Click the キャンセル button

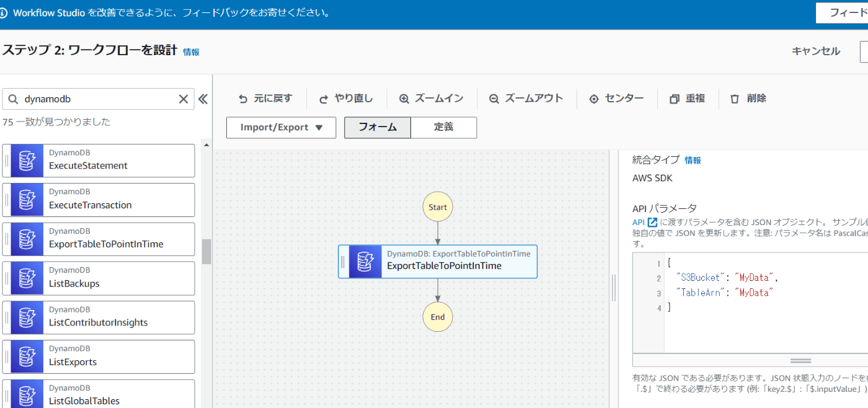coord(816,51)
